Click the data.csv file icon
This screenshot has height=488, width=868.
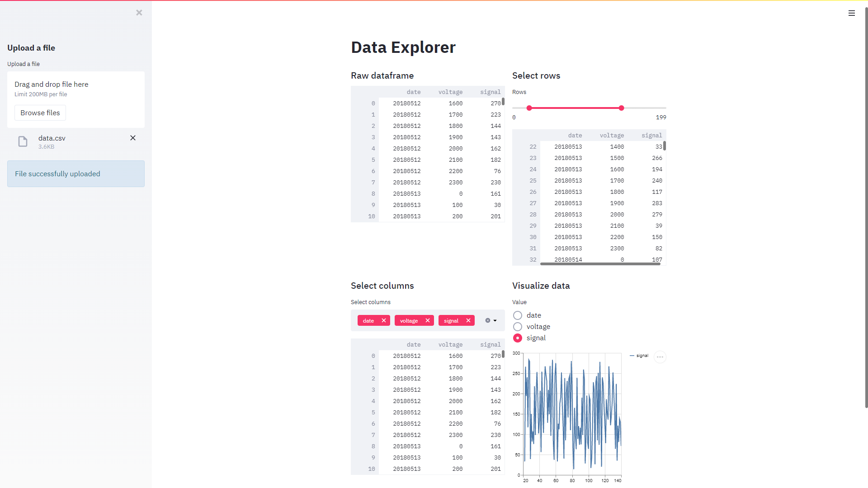tap(23, 142)
